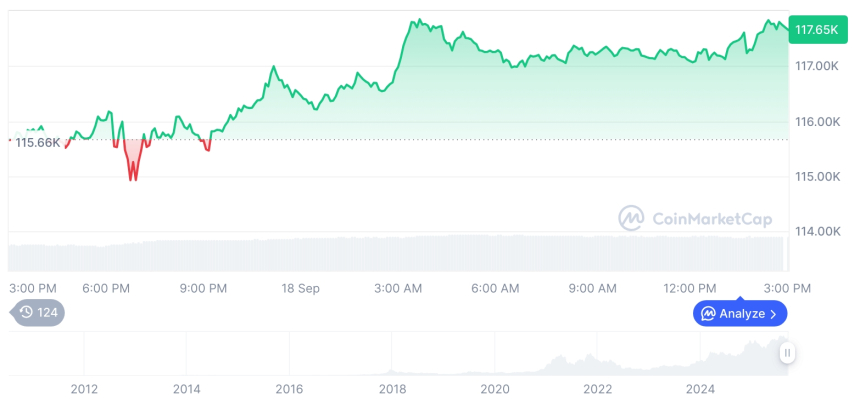Click the Analyze button's chart icon
Screen dimensions: 860x401
click(708, 314)
